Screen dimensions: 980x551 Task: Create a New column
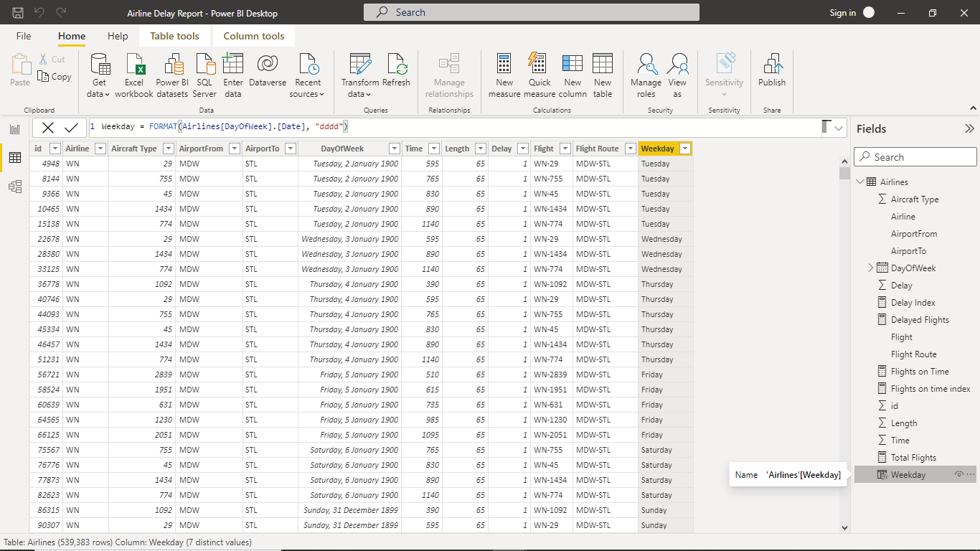pyautogui.click(x=572, y=75)
